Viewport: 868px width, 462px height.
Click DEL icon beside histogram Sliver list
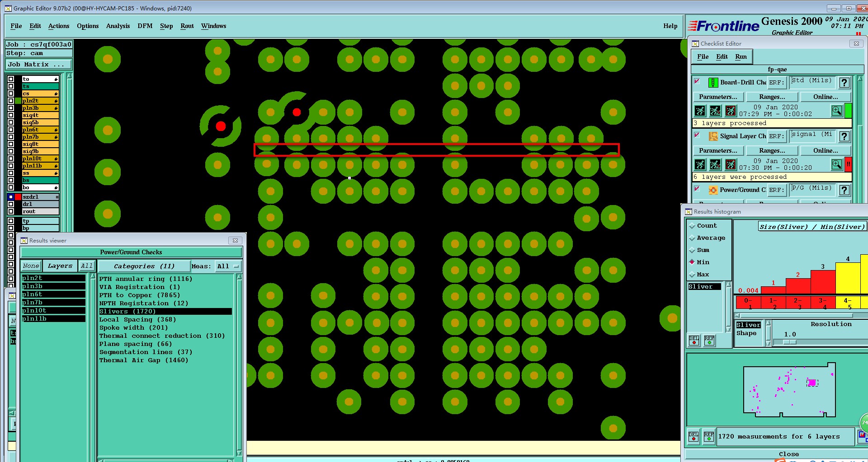(694, 341)
